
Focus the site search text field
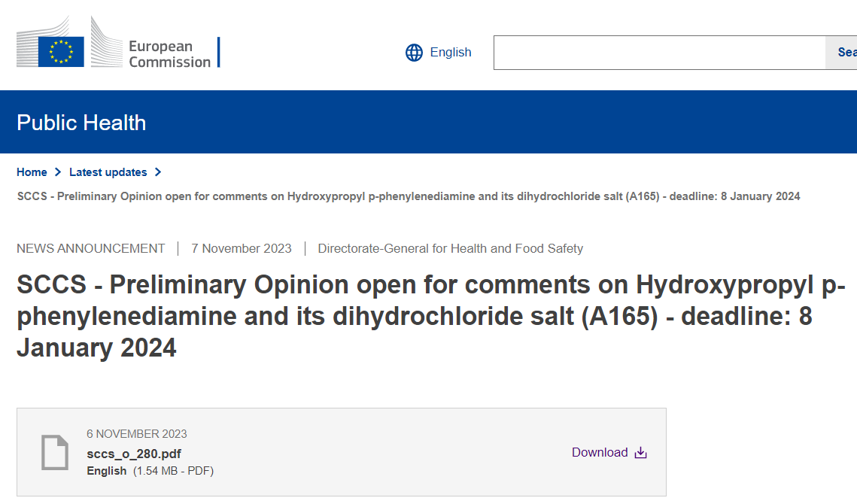pos(659,53)
